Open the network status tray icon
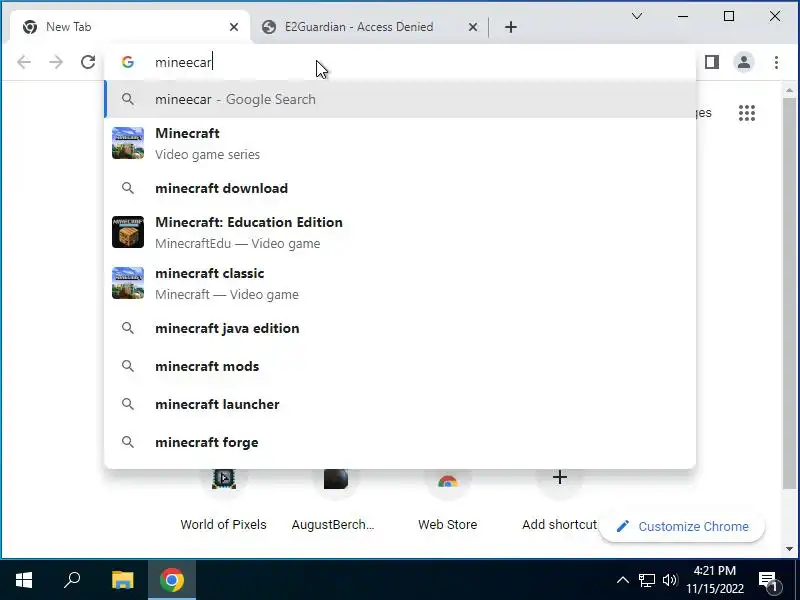This screenshot has width=800, height=600. [x=646, y=580]
